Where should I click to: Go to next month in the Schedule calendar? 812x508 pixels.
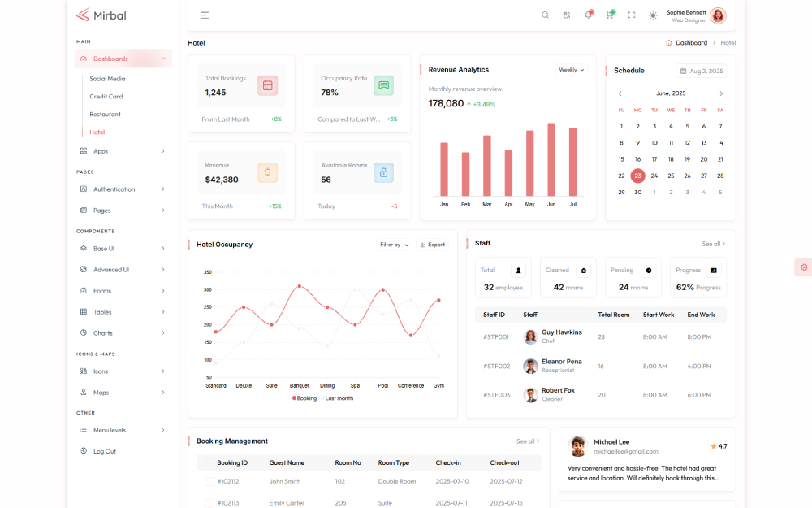[x=720, y=93]
